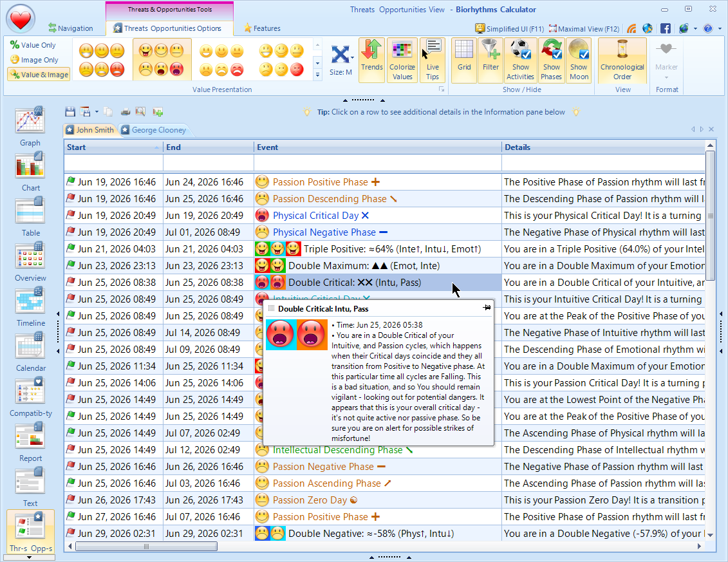Screen dimensions: 728x562
Task: Open the Calendar view in sidebar
Action: point(30,351)
